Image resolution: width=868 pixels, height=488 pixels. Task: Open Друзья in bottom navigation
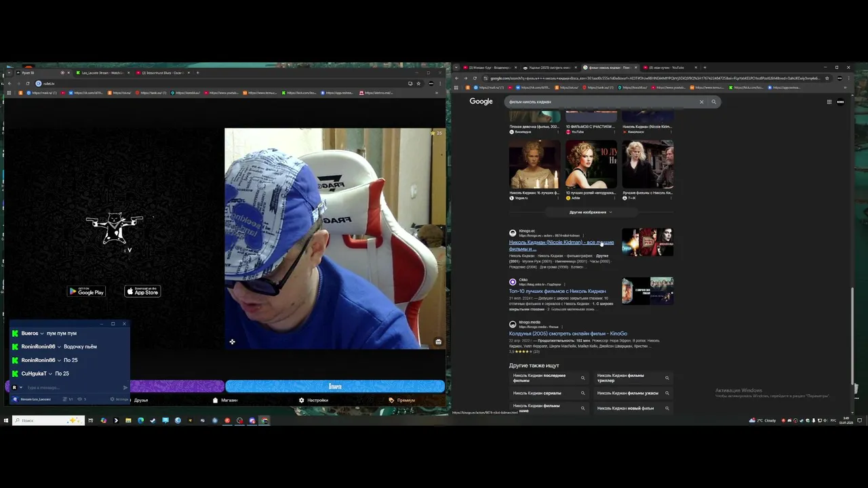click(x=140, y=400)
